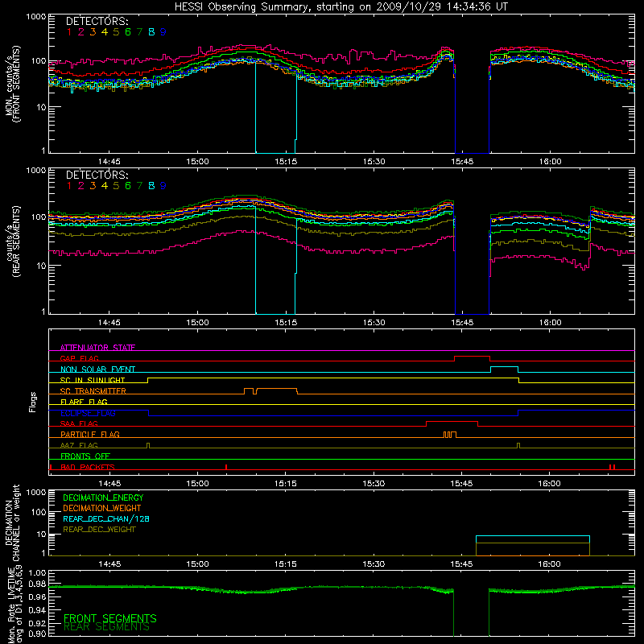Select red detector 1 in front segments legend
The width and height of the screenshot is (644, 644).
click(x=69, y=32)
